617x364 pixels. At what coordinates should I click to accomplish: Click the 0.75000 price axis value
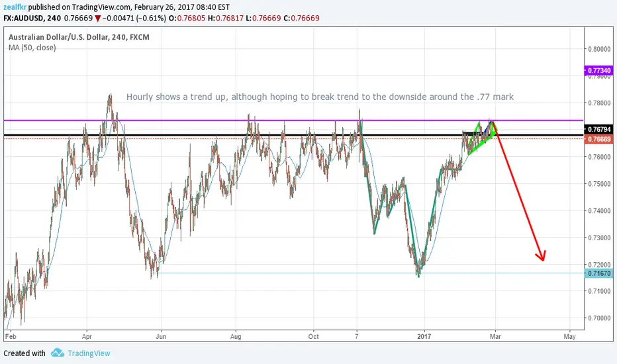599,184
